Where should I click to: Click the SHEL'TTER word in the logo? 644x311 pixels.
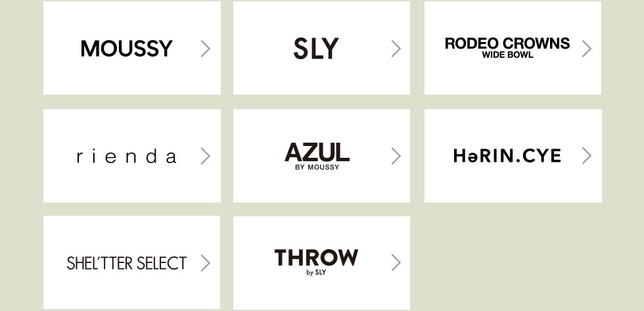tap(99, 263)
